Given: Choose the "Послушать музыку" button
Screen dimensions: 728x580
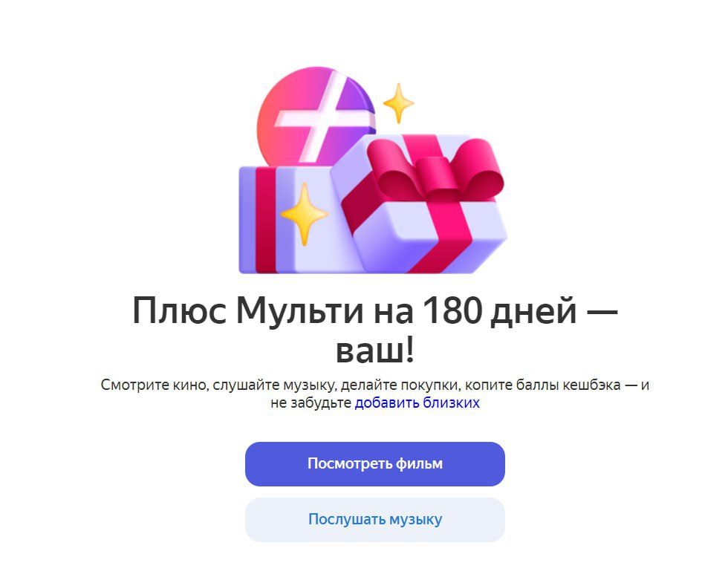Looking at the screenshot, I should pyautogui.click(x=374, y=520).
